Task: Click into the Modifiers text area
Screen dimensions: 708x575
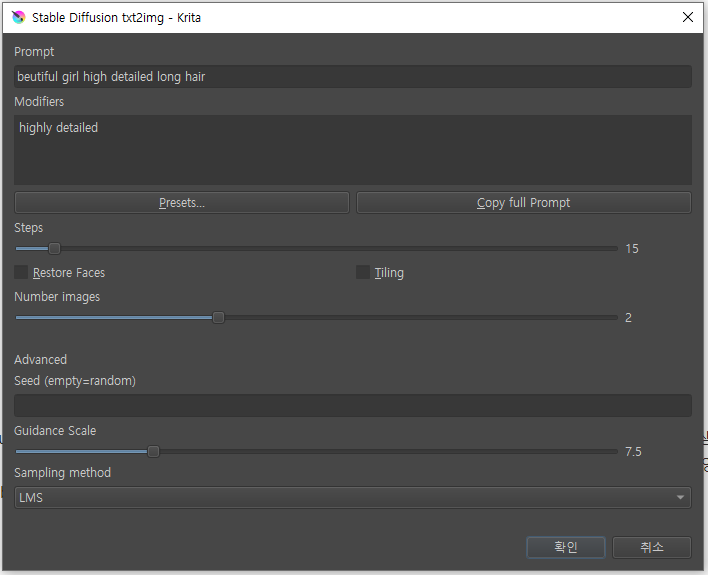Action: point(353,150)
